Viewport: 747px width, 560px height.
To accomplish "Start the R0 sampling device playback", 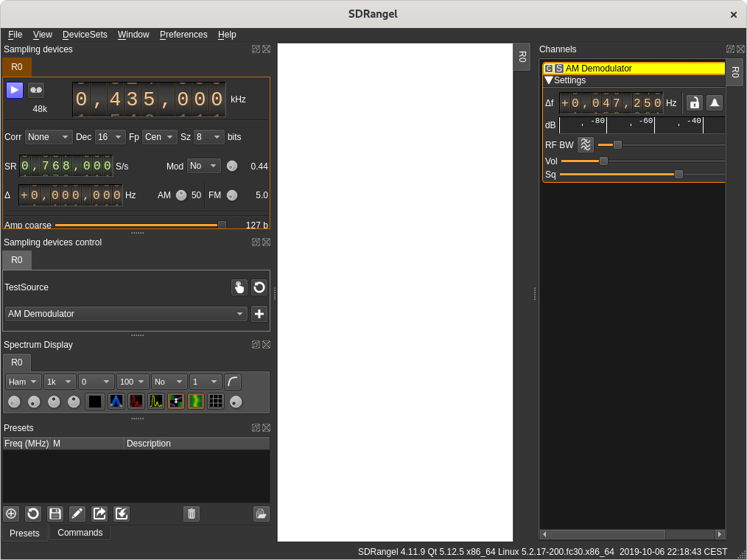I will 14,89.
